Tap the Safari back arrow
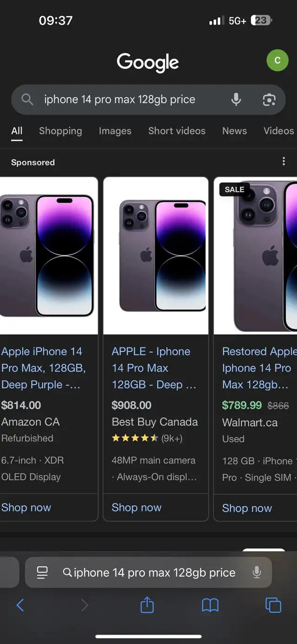297x644 pixels. (x=20, y=605)
